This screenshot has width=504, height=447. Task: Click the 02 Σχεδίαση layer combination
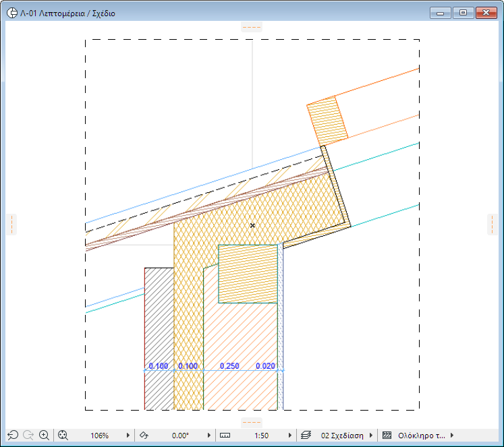click(x=342, y=436)
